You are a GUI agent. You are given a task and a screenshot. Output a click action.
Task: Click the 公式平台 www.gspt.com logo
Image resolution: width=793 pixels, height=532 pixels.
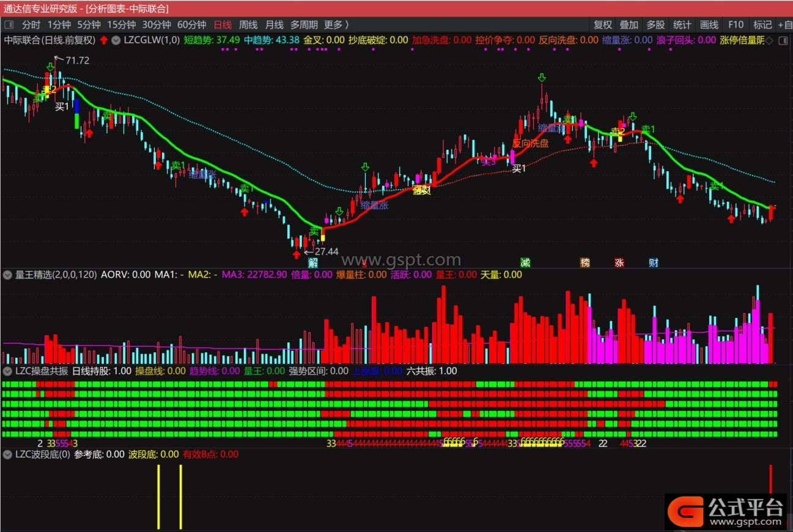[x=727, y=511]
